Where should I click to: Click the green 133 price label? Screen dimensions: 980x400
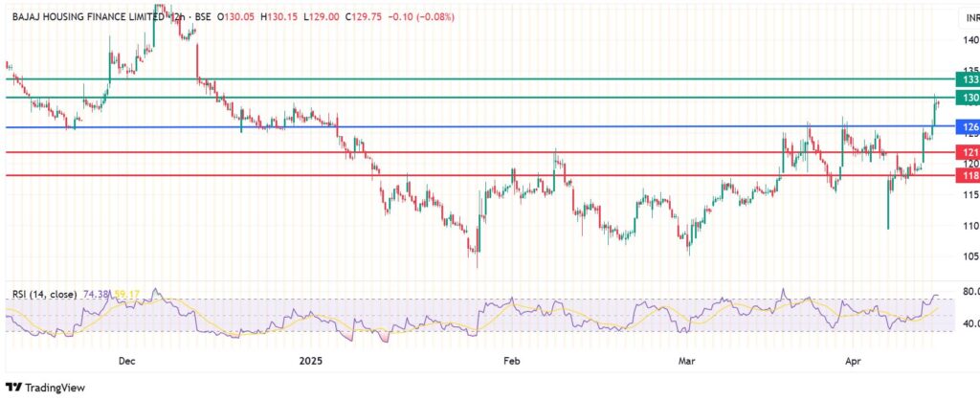tap(968, 80)
